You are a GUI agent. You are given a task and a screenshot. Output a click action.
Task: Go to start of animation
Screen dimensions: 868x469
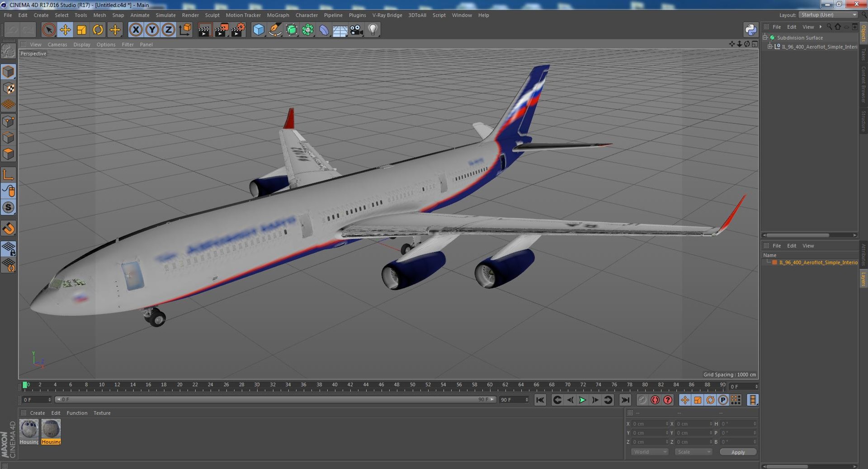click(540, 400)
